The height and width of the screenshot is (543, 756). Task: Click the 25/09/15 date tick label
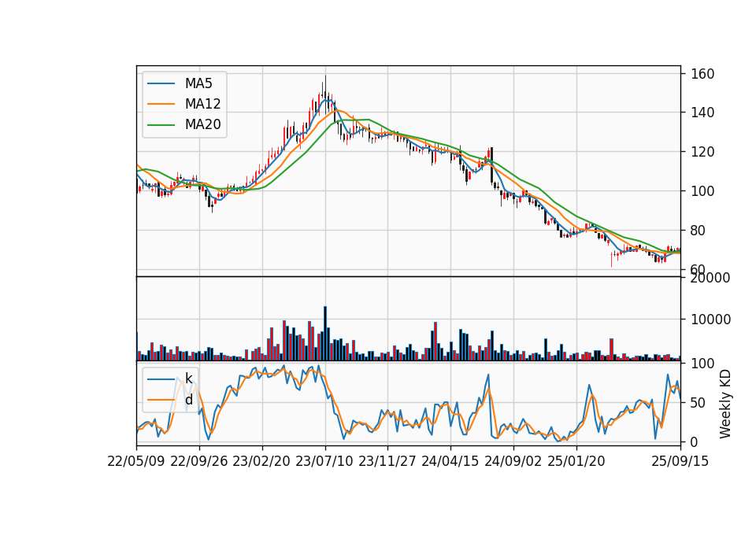(x=680, y=461)
